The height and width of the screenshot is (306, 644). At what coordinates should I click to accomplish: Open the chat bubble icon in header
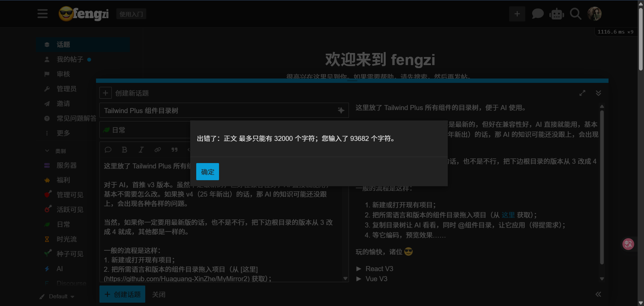pyautogui.click(x=537, y=14)
